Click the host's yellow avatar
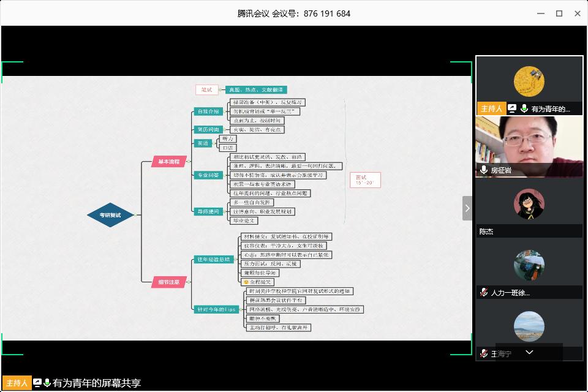Screen dimensions: 588x392 point(529,81)
